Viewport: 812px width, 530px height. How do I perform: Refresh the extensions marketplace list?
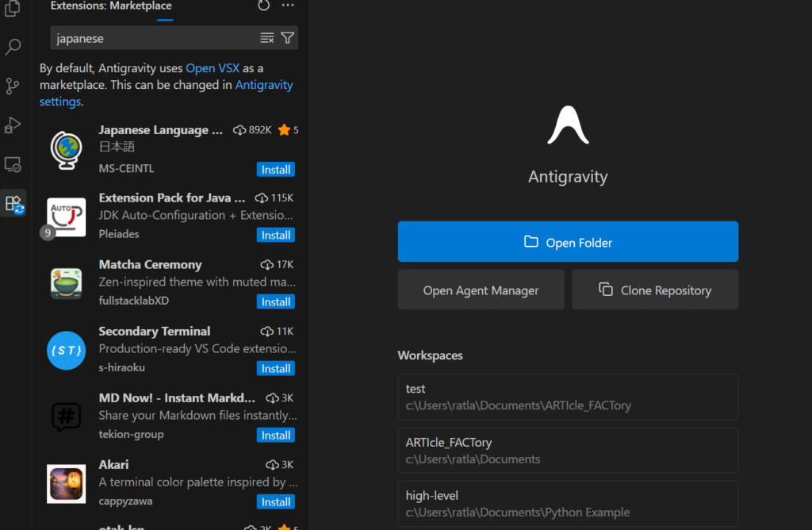[x=264, y=6]
